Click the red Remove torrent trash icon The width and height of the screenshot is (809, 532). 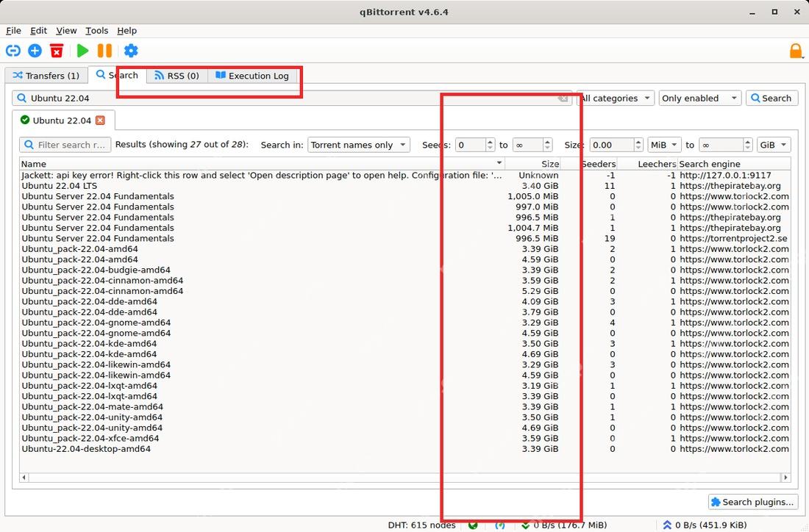pyautogui.click(x=57, y=51)
